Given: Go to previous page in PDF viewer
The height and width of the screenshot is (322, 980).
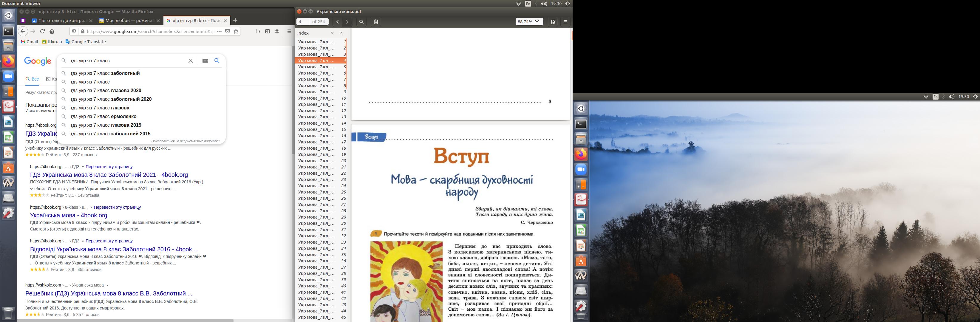Looking at the screenshot, I should 337,22.
